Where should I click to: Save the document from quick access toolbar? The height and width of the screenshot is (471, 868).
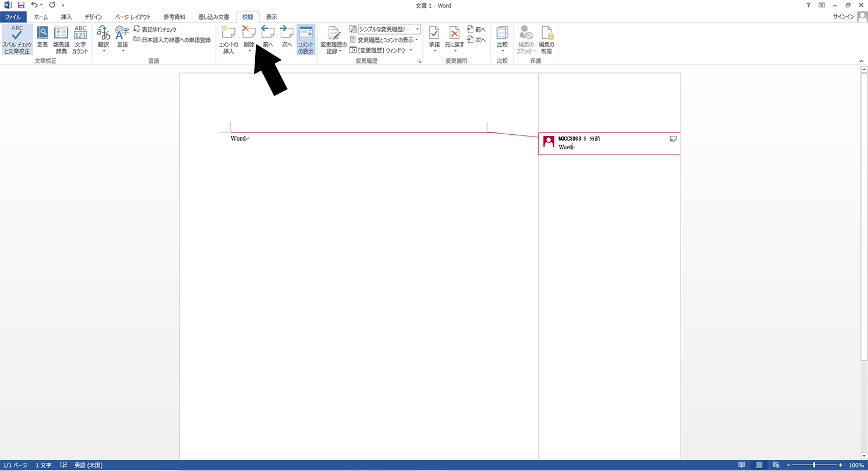click(21, 5)
